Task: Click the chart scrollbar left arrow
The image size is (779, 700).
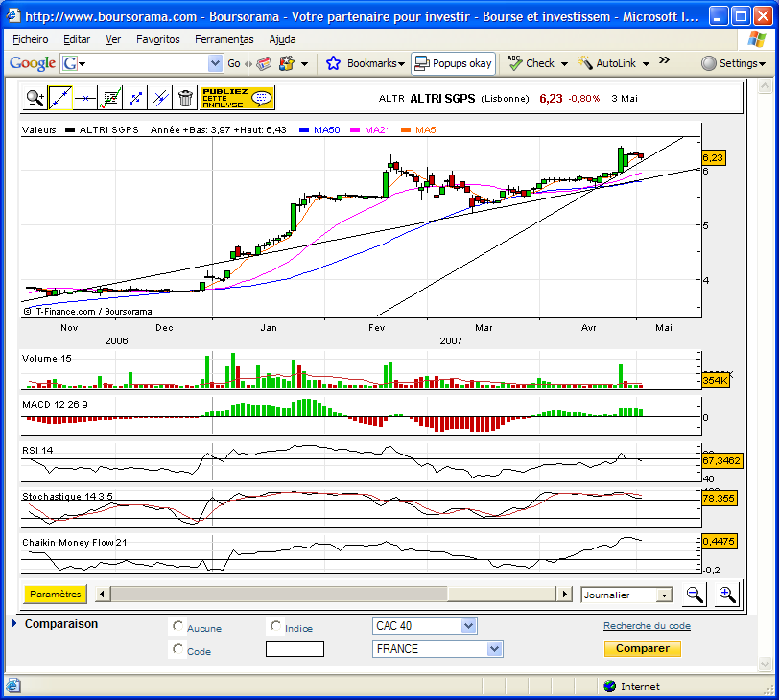Action: [x=102, y=594]
